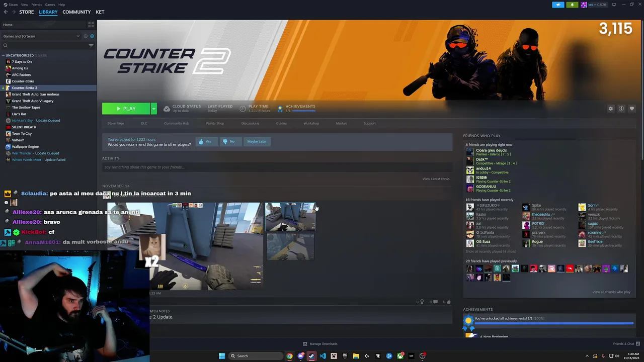Viewport: 644px width, 362px height.
Task: Sort by recent activity clock icon
Action: 86,36
